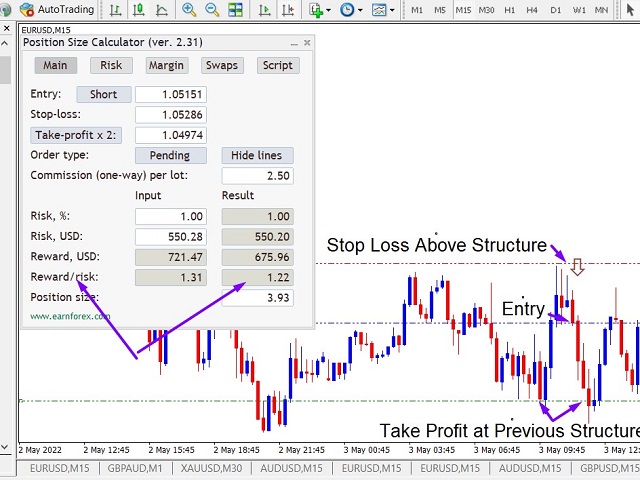Edit the Entry price field 1.05151
This screenshot has height=480, width=640.
(171, 94)
